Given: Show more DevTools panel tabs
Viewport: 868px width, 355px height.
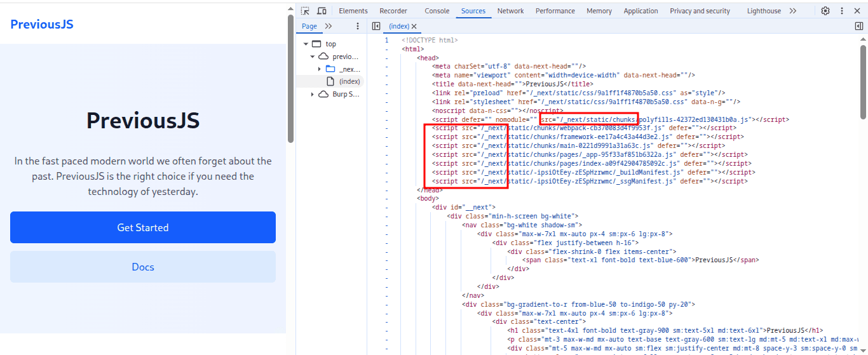Looking at the screenshot, I should [x=793, y=11].
